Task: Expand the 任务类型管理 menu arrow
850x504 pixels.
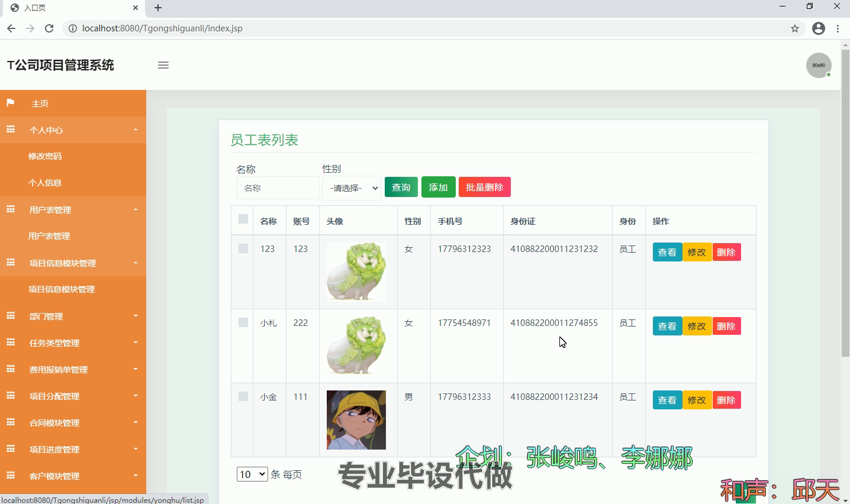Action: tap(136, 343)
